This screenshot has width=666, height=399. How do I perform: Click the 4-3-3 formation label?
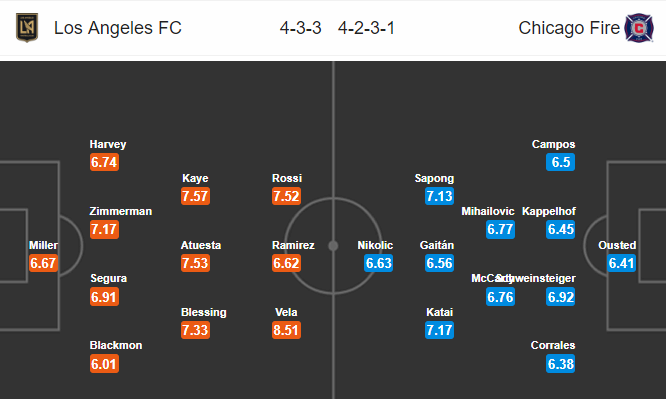pyautogui.click(x=300, y=28)
